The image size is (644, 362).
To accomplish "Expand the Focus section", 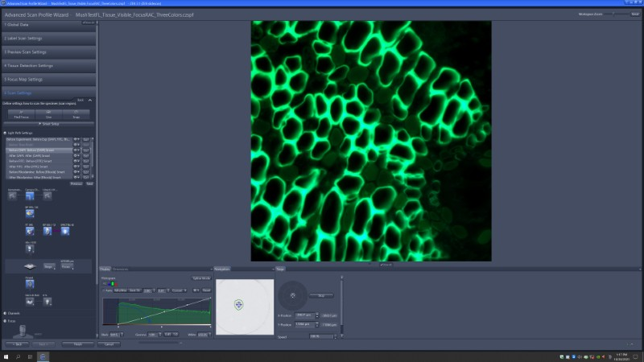I will (x=10, y=320).
